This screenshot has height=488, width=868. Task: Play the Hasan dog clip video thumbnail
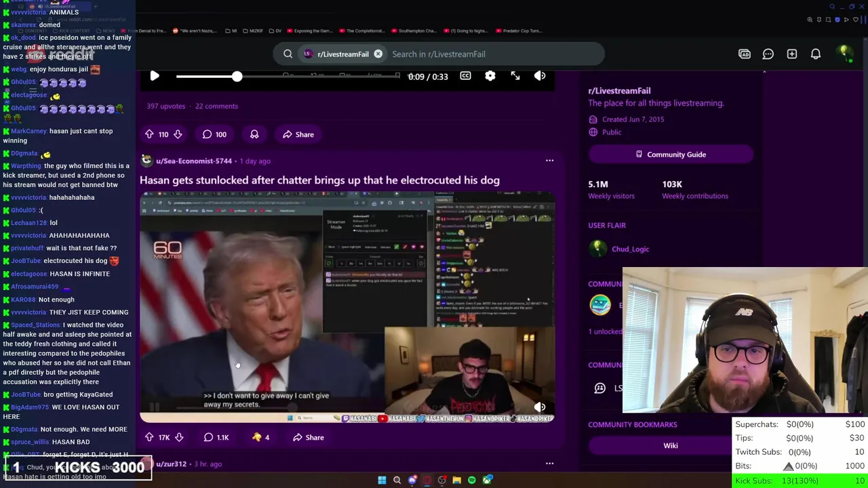(x=347, y=306)
